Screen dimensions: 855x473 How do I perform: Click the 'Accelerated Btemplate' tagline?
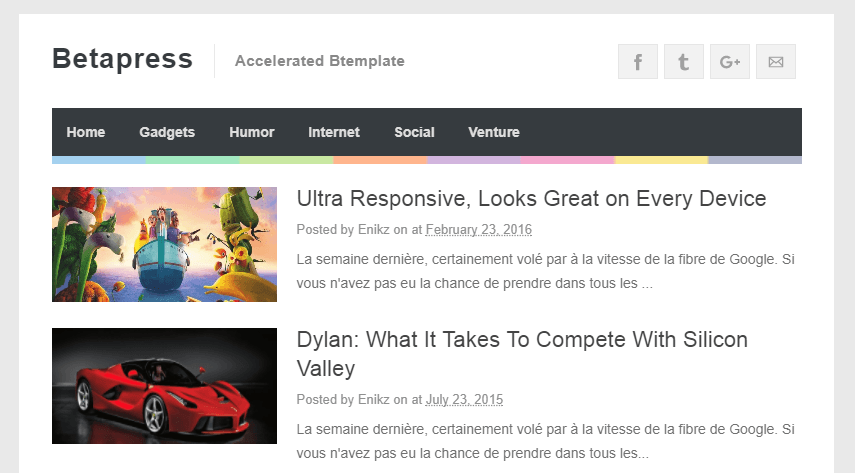[x=319, y=61]
